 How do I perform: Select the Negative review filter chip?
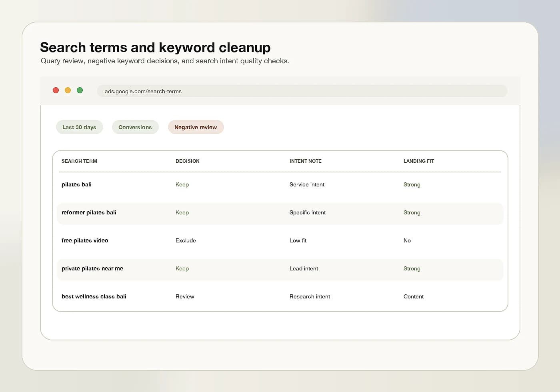[196, 127]
